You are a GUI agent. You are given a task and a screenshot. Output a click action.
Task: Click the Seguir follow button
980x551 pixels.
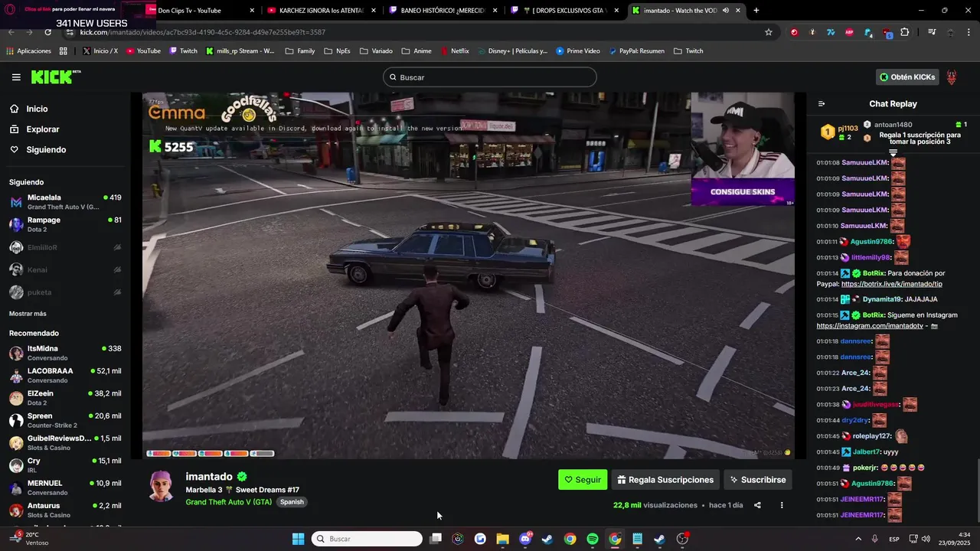[583, 480]
